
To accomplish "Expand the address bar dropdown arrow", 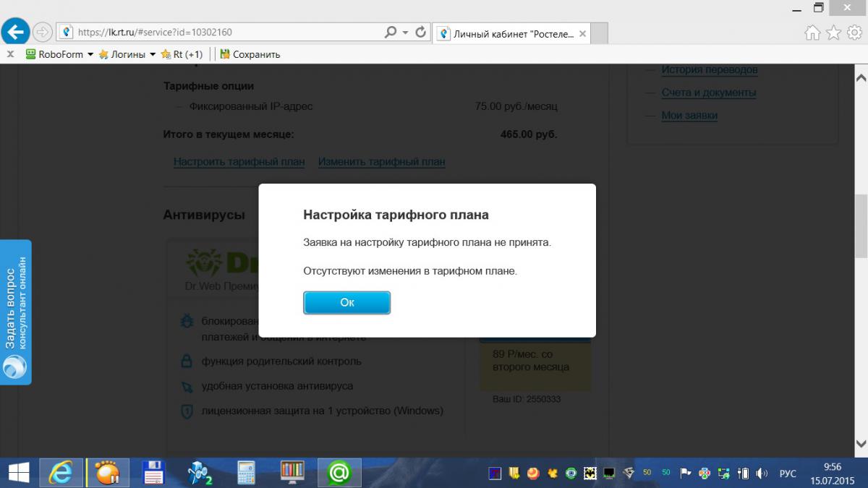I will (x=405, y=33).
